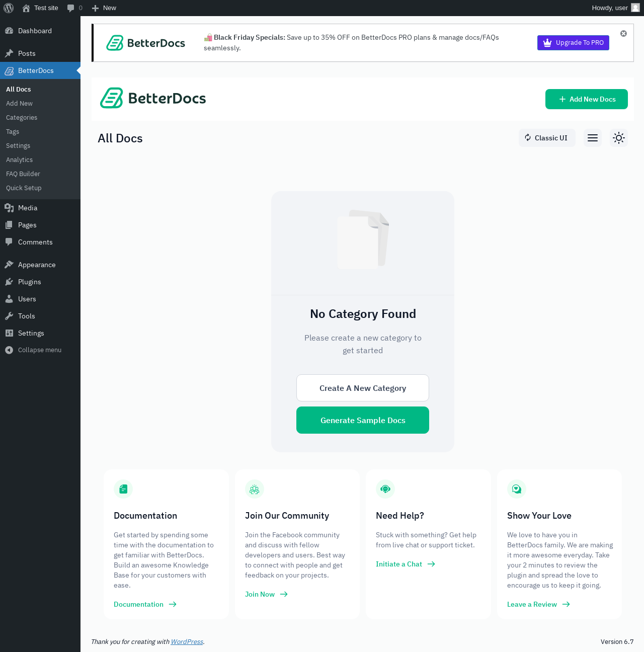
Task: Click user avatar in admin bar
Action: click(635, 8)
